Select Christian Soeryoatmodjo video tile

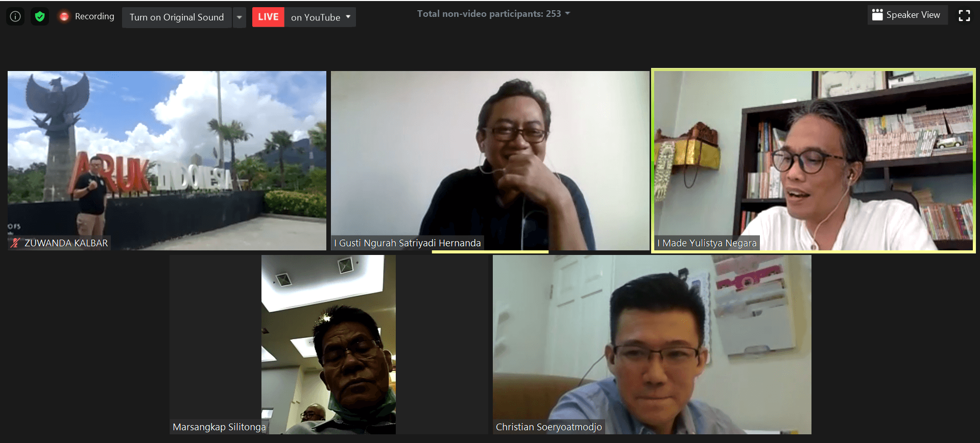point(652,342)
